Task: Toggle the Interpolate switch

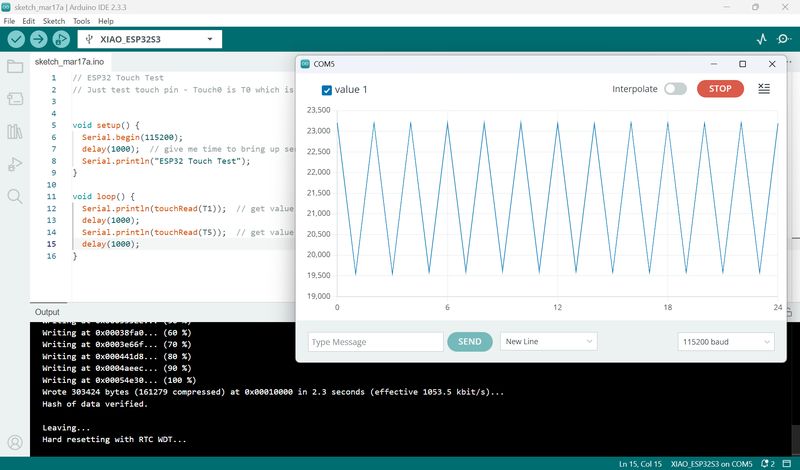Action: coord(675,89)
